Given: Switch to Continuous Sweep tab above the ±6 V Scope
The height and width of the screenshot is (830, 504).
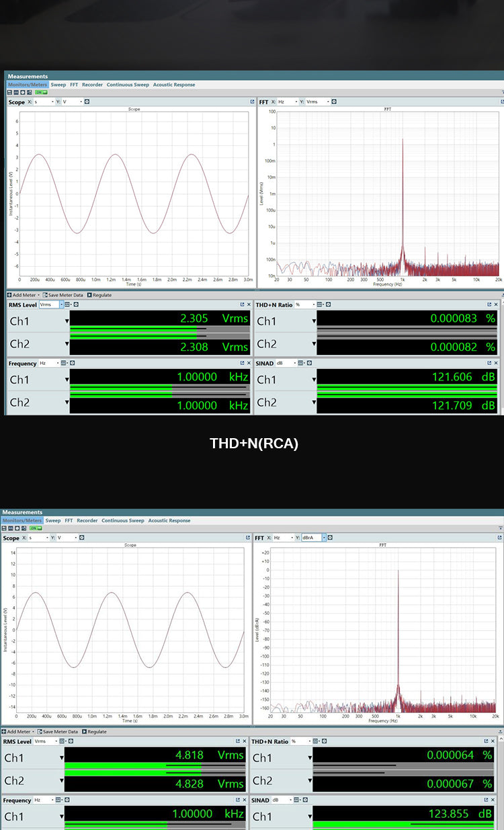Looking at the screenshot, I should click(x=128, y=85).
